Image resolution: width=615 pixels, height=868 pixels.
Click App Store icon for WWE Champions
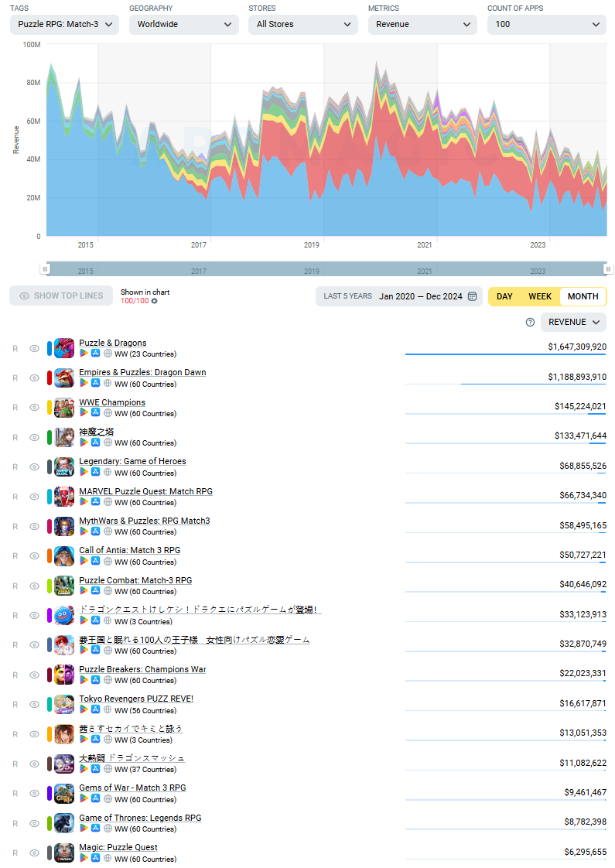coord(95,412)
